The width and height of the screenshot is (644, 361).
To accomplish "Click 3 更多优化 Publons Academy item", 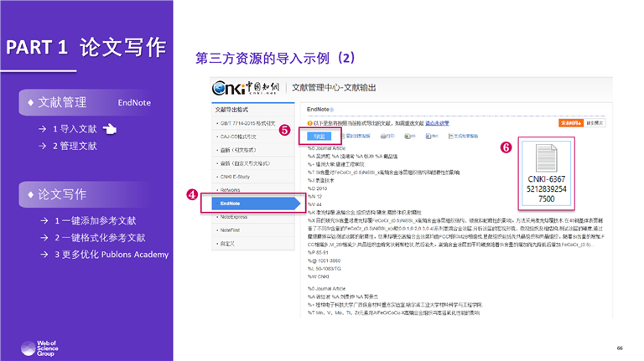I will pyautogui.click(x=112, y=255).
